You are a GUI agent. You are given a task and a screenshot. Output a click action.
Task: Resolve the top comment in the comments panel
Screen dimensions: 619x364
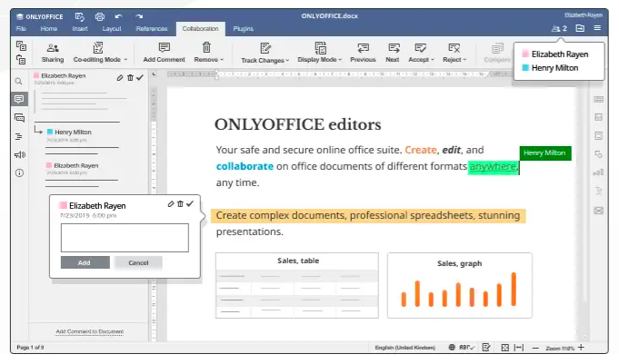coord(140,78)
